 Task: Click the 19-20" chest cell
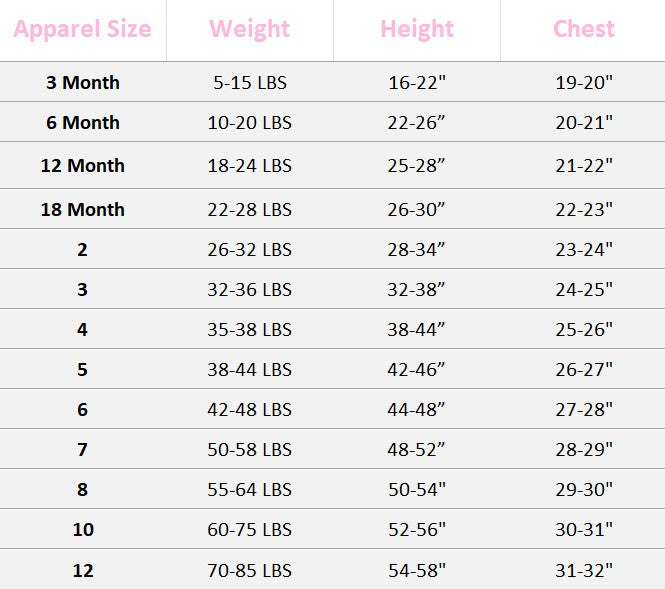[x=584, y=82]
